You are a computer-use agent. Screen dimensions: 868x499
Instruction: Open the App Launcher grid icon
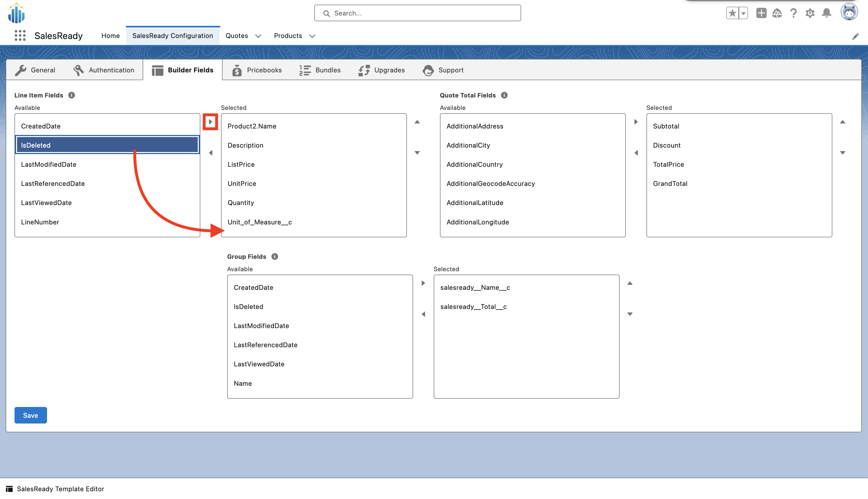pos(20,36)
